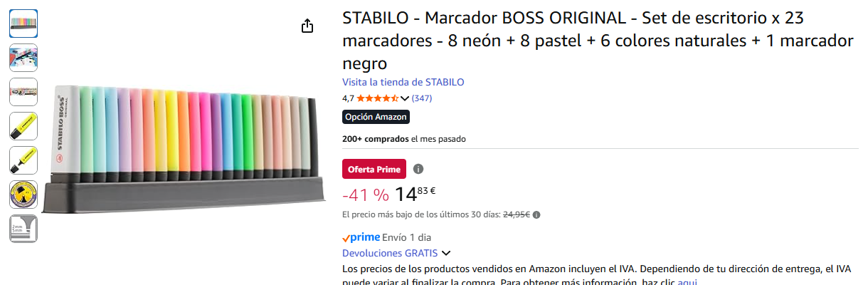Select fifth thumbnail of angled yellow marker

point(23,160)
